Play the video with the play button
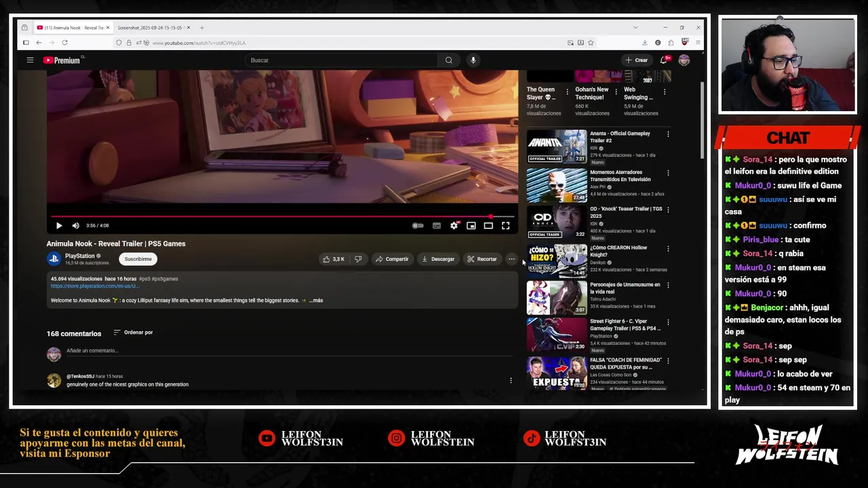Screen dimensions: 868x488 (x=59, y=226)
